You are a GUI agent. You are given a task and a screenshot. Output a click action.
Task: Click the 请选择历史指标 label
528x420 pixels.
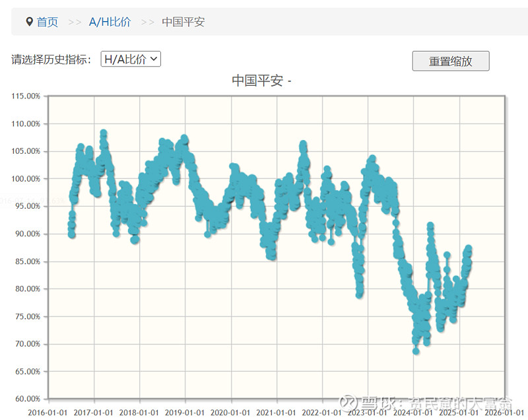[x=51, y=59]
